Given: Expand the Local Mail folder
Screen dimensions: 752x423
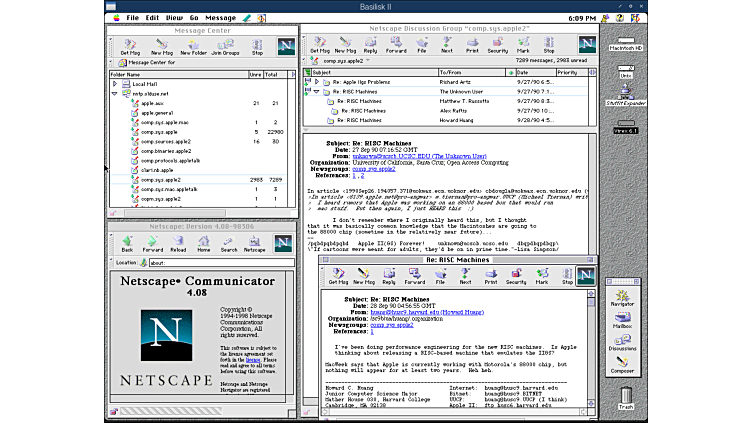Looking at the screenshot, I should tap(115, 84).
